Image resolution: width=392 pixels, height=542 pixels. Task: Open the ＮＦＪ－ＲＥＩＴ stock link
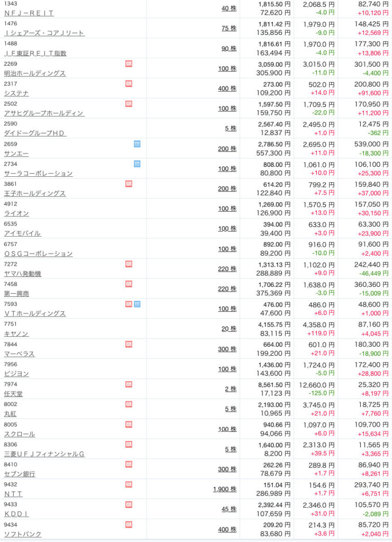29,13
